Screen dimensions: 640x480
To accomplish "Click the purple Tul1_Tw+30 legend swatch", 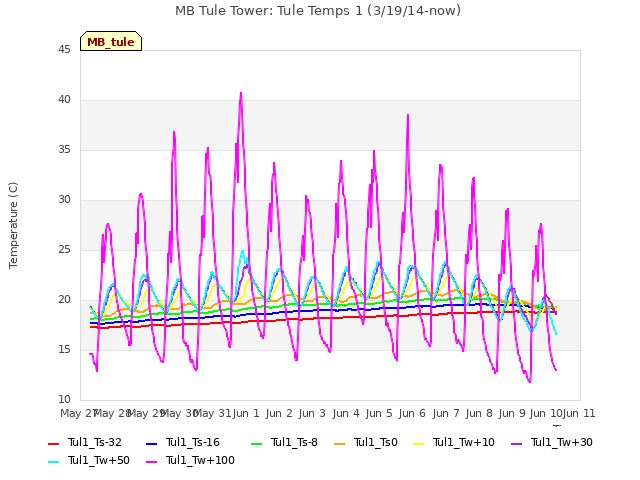I will [516, 443].
